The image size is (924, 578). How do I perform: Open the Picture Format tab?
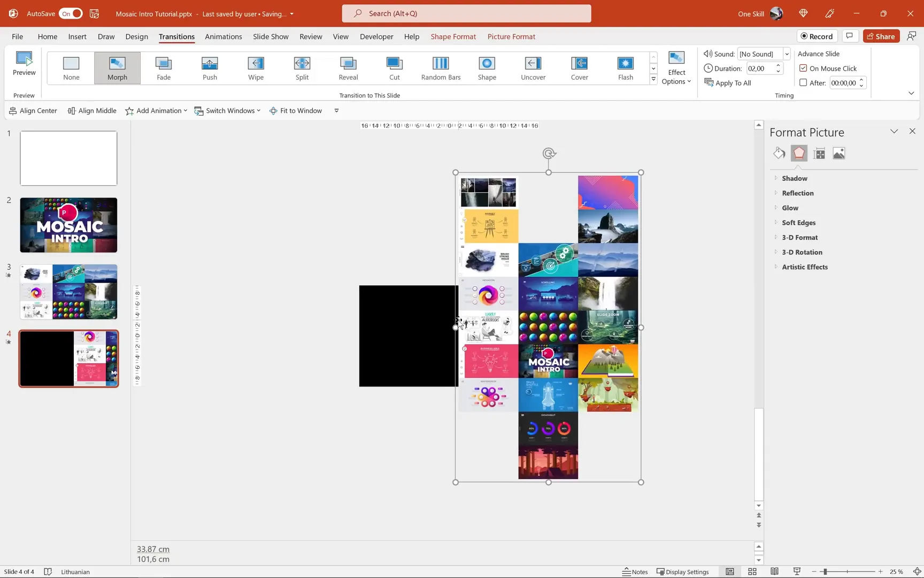click(511, 36)
